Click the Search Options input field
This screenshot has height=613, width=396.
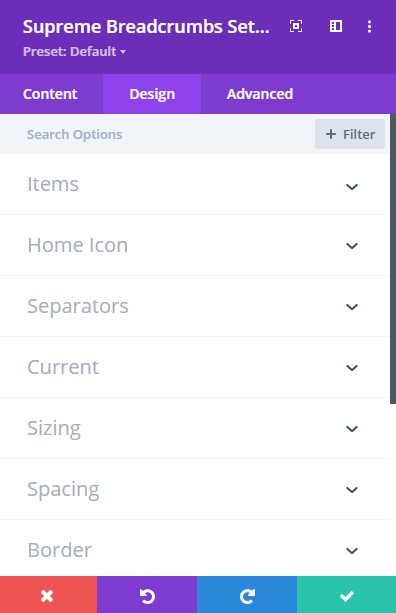[x=156, y=134]
